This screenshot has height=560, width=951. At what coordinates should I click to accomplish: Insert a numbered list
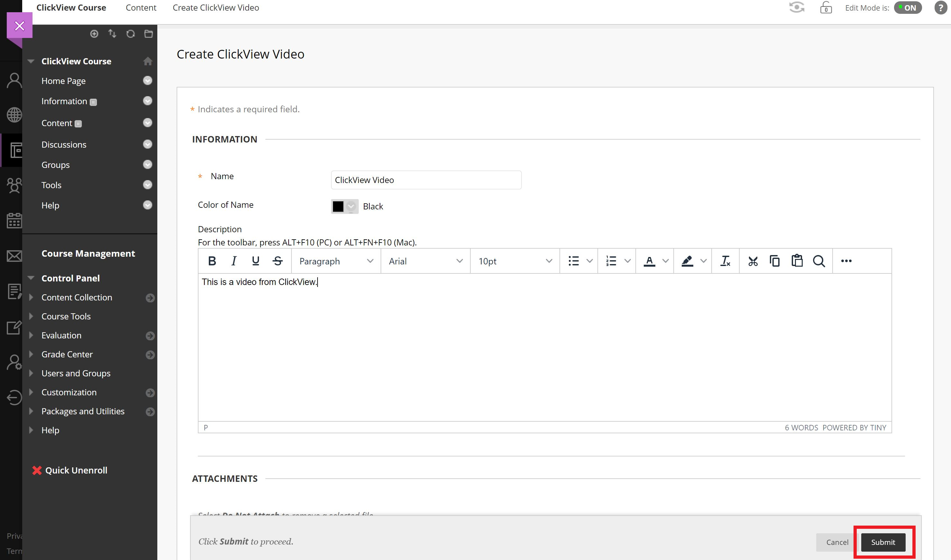tap(611, 261)
